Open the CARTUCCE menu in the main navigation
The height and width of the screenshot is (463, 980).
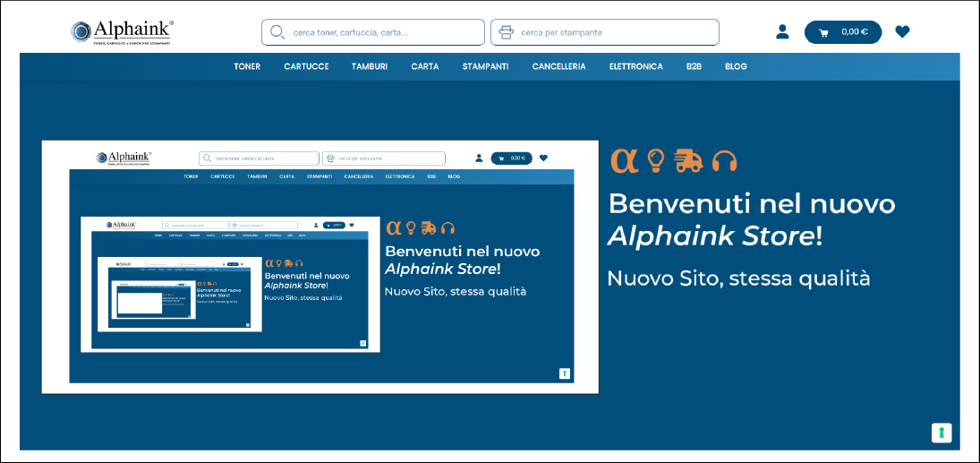306,66
